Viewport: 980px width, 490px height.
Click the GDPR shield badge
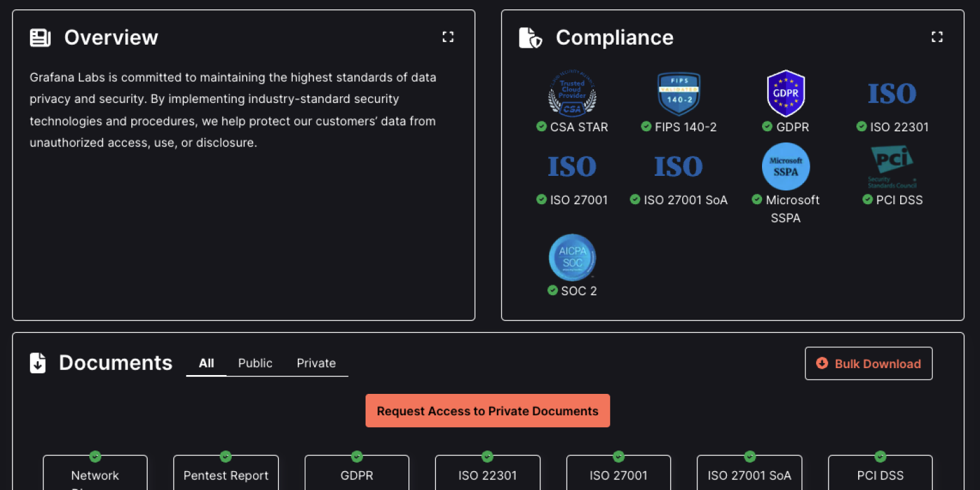pos(786,94)
